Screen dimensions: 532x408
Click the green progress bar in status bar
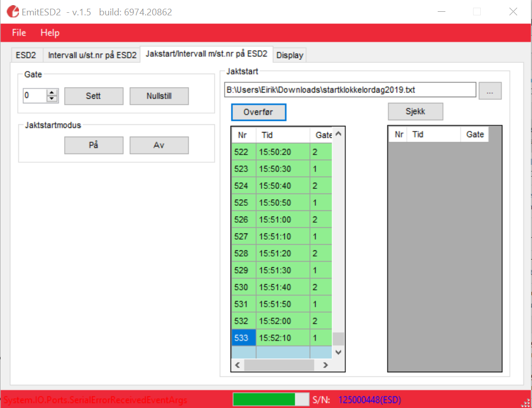(271, 400)
